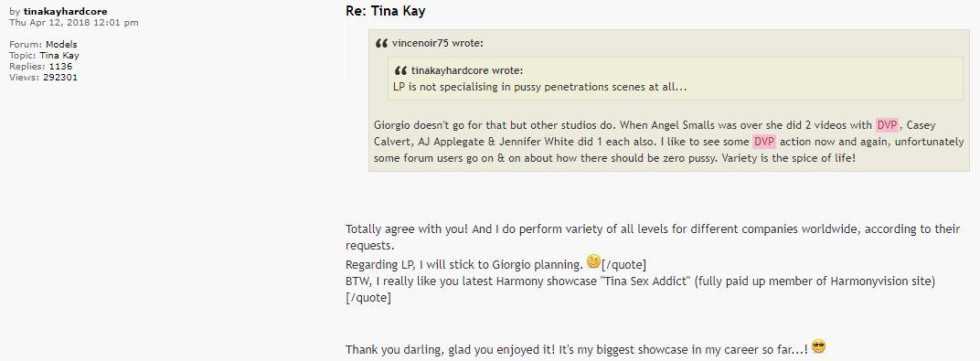Image resolution: width=980 pixels, height=361 pixels.
Task: Click the second highlighted DVP keyword
Action: tap(764, 141)
